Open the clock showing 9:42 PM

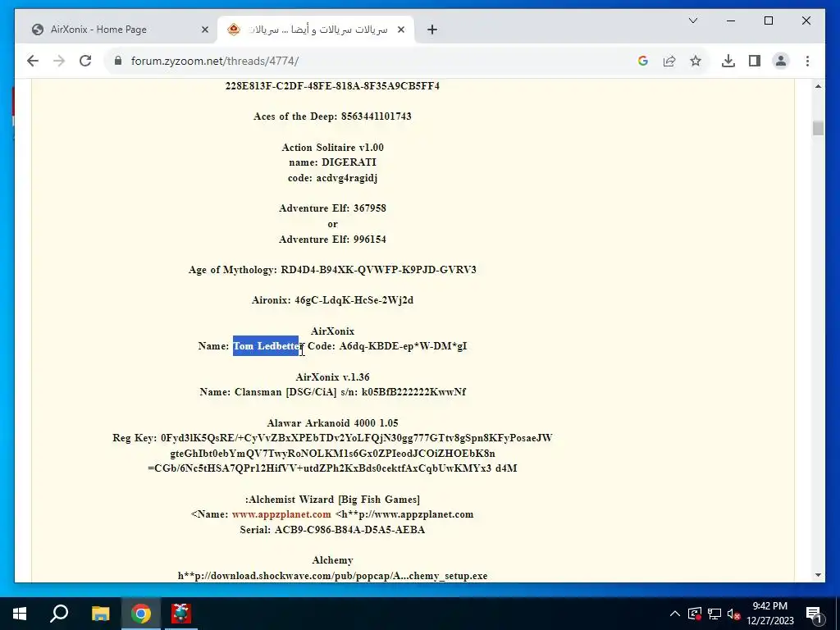pos(769,614)
